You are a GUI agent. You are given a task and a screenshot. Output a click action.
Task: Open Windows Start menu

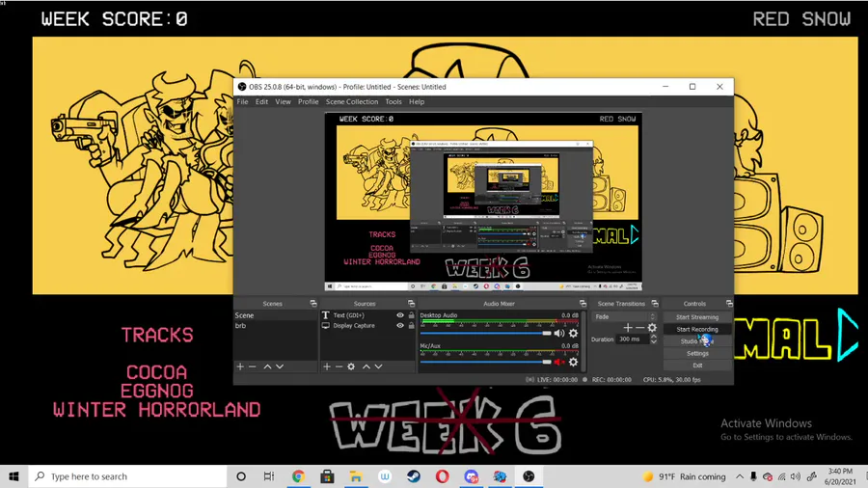click(x=14, y=476)
